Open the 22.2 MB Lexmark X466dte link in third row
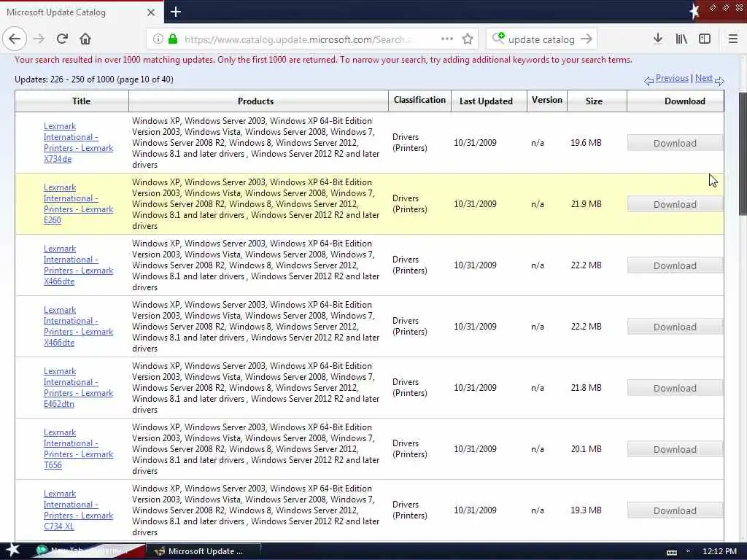The height and width of the screenshot is (560, 747). point(78,265)
